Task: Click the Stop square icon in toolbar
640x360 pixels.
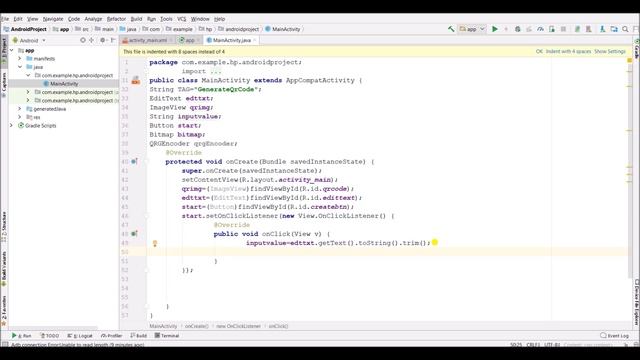Action: click(563, 29)
